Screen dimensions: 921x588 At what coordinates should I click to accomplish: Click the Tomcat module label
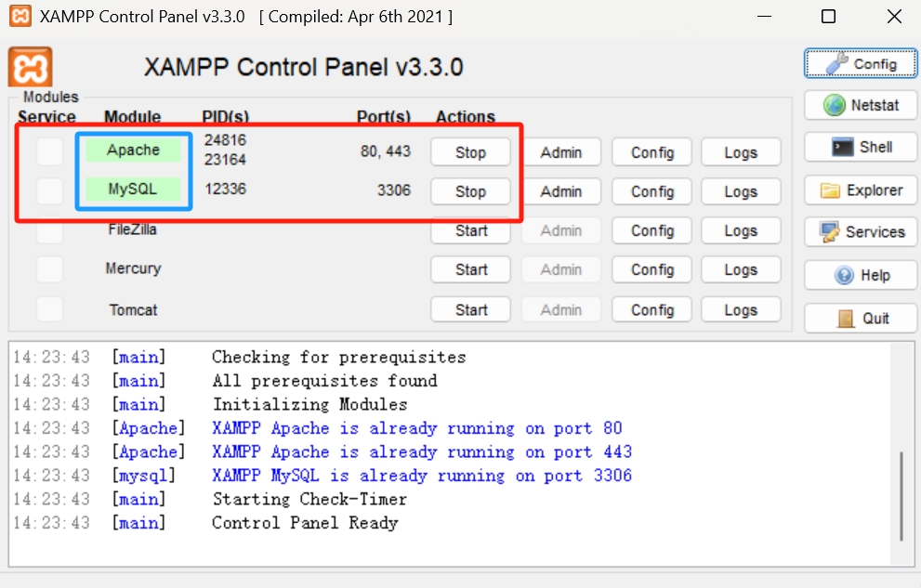[133, 310]
